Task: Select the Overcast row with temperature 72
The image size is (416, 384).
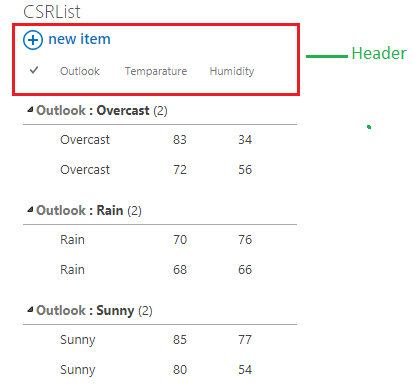Action: (x=160, y=170)
